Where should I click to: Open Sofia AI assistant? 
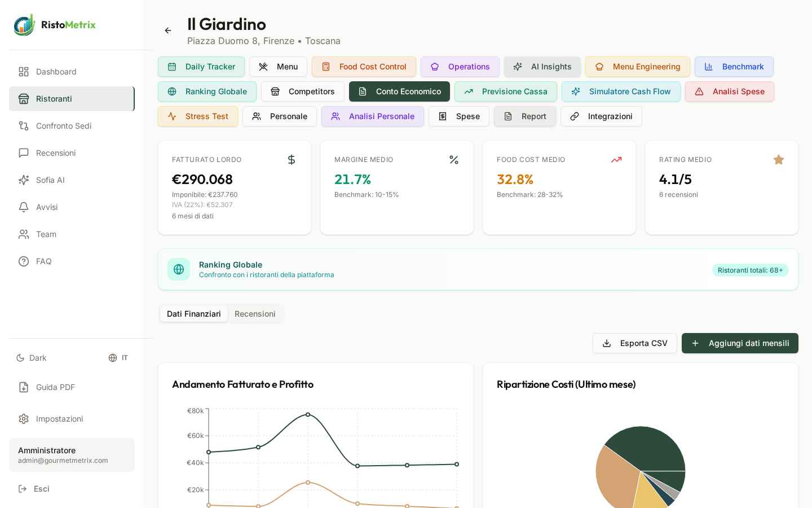[x=72, y=180]
